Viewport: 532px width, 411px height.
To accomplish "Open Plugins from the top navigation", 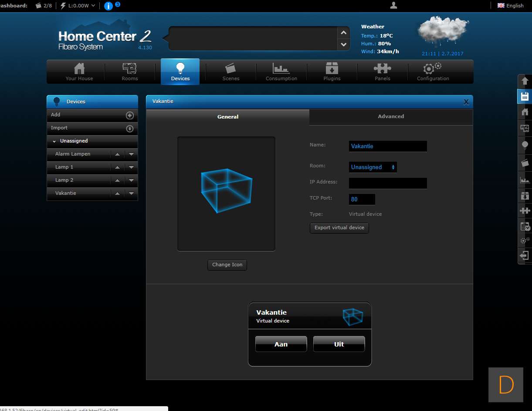I will pos(332,72).
